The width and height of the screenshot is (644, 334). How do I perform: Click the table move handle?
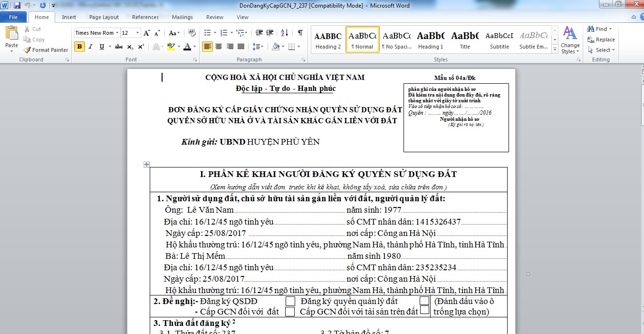click(x=147, y=164)
